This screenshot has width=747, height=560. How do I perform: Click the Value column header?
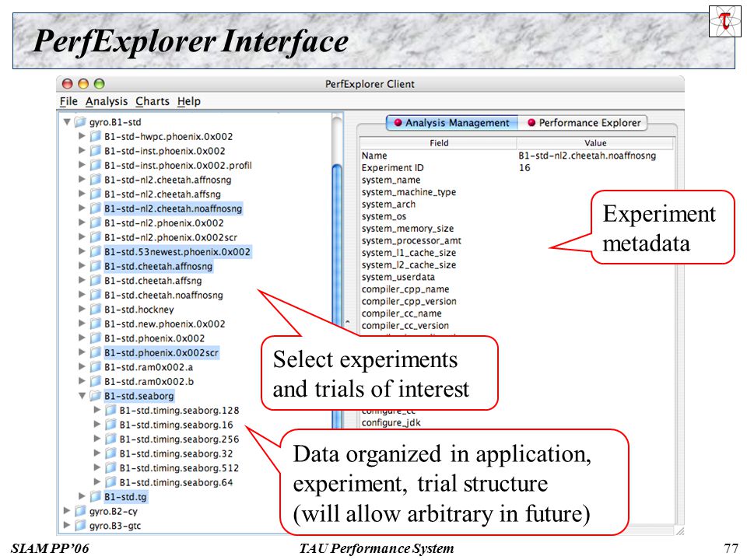click(595, 143)
